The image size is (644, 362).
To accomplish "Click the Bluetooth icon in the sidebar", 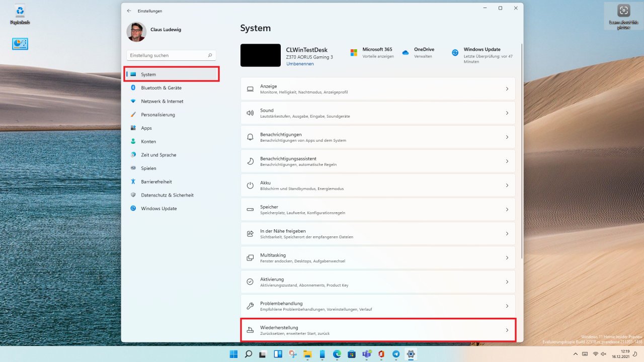I will pyautogui.click(x=133, y=87).
